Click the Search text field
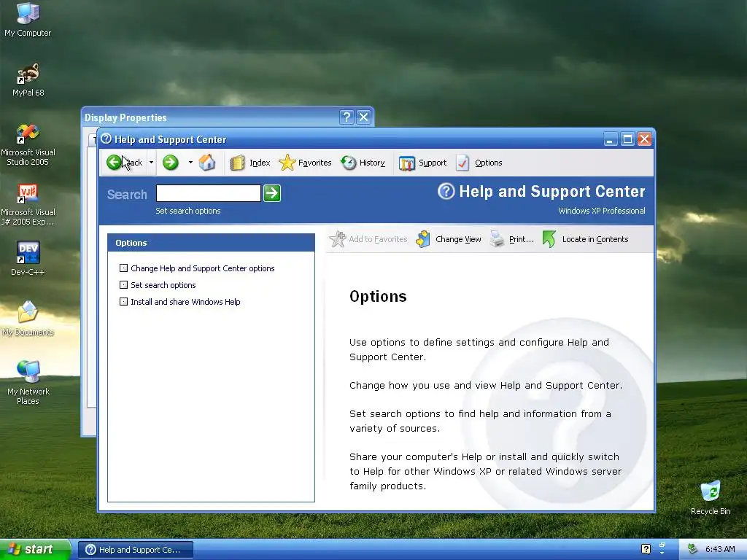The width and height of the screenshot is (747, 560). coord(208,193)
